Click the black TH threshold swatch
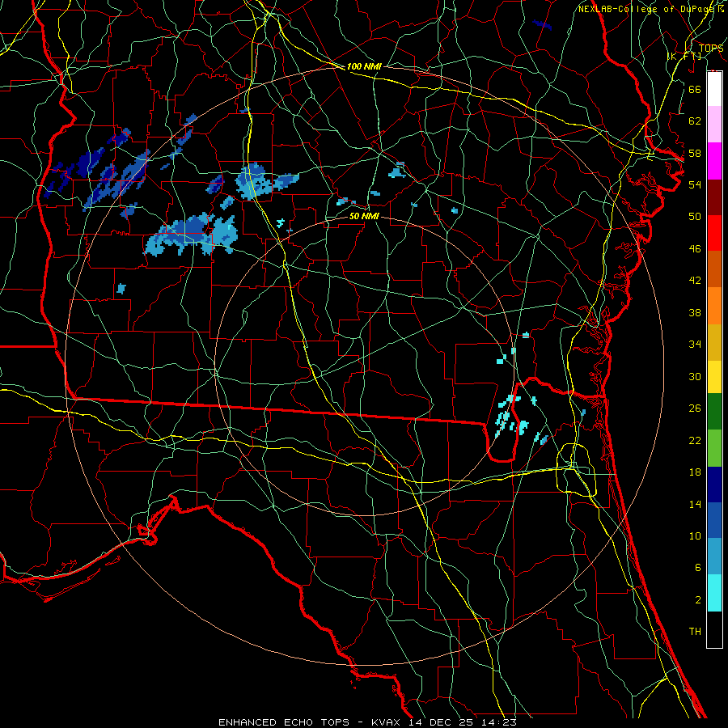Image resolution: width=728 pixels, height=728 pixels. click(x=714, y=629)
